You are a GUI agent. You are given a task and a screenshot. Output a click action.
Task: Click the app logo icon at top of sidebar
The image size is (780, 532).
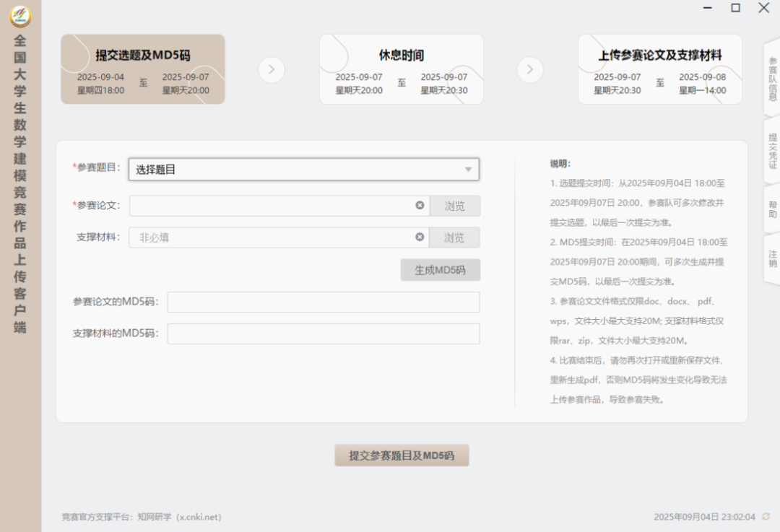click(x=20, y=17)
